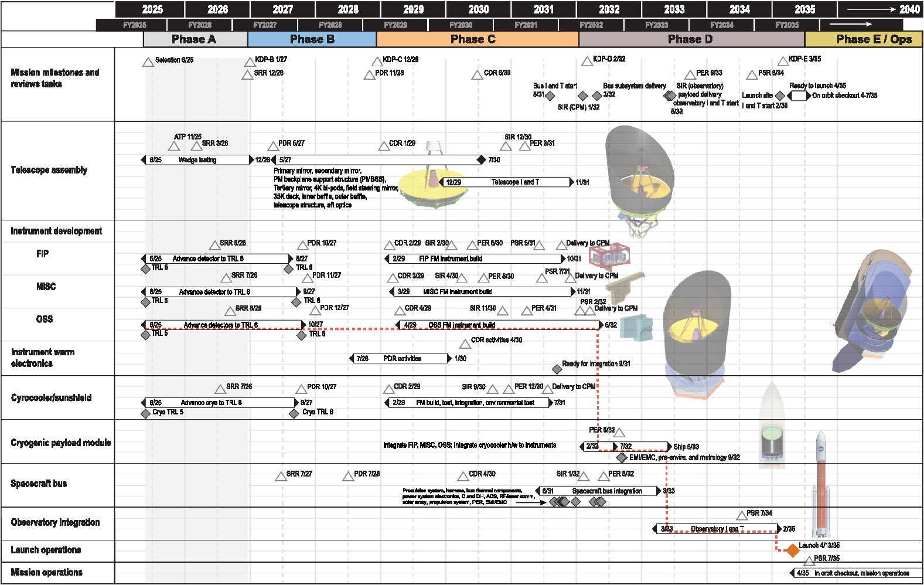Select the In orbit checkout, mission operations bar
The width and height of the screenshot is (924, 585).
point(857,573)
